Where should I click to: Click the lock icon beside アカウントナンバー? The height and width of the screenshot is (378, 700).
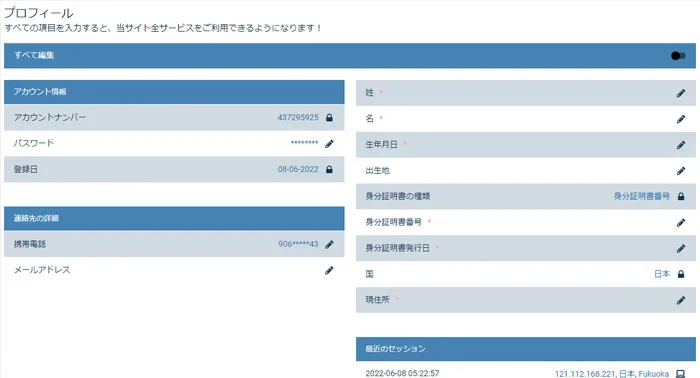[x=329, y=118]
